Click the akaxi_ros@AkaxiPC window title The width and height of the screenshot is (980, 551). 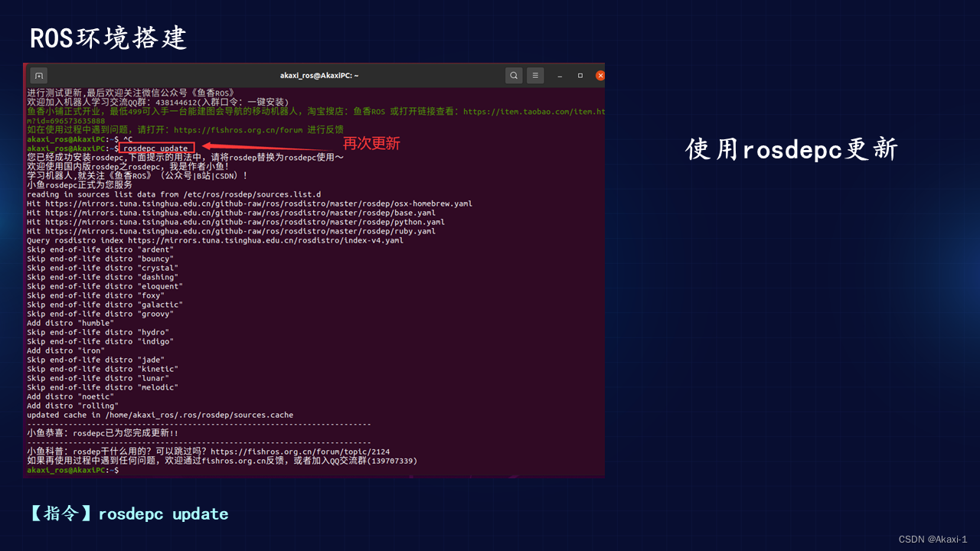(319, 75)
